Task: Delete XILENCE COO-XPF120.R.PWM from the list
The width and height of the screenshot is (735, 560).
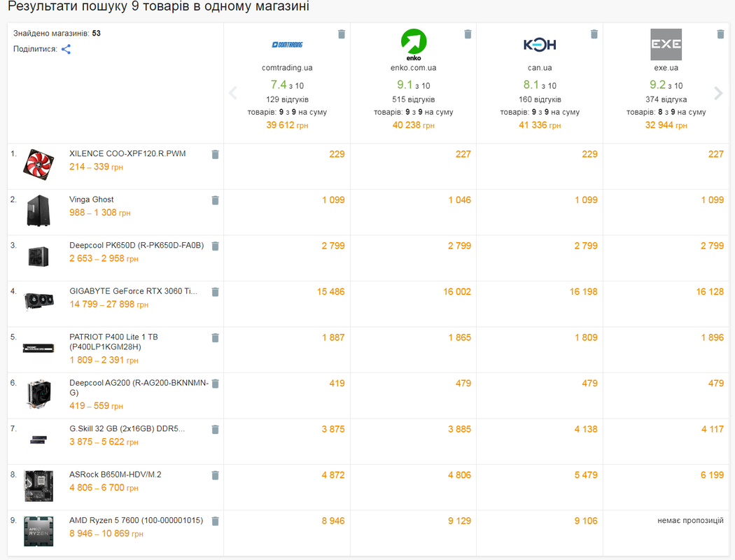Action: click(215, 155)
